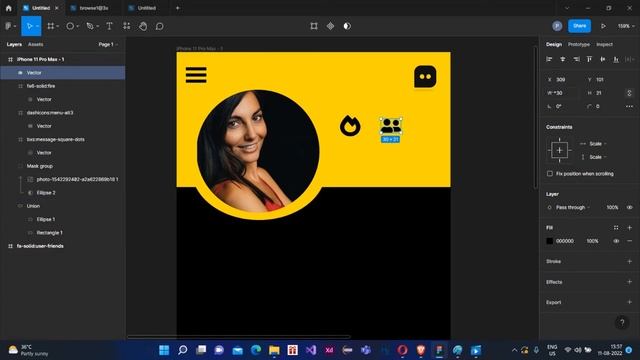Click the X position input field
This screenshot has width=640, height=360.
click(x=562, y=80)
